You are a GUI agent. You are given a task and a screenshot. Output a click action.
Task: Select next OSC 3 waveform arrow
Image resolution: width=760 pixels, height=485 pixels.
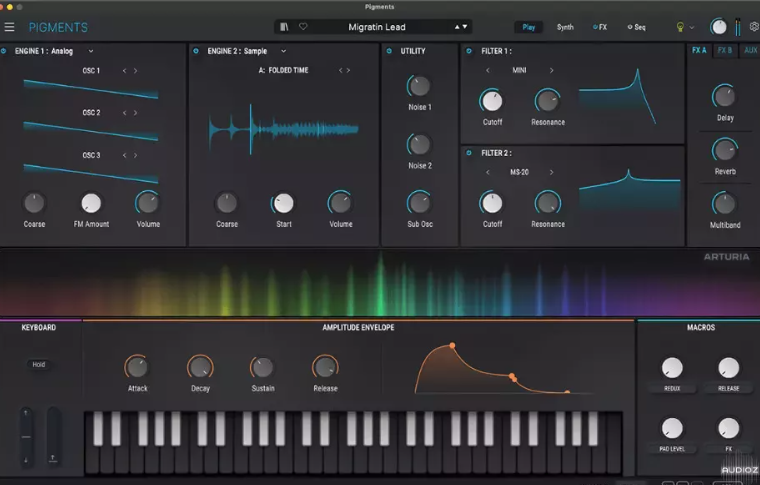(x=135, y=156)
